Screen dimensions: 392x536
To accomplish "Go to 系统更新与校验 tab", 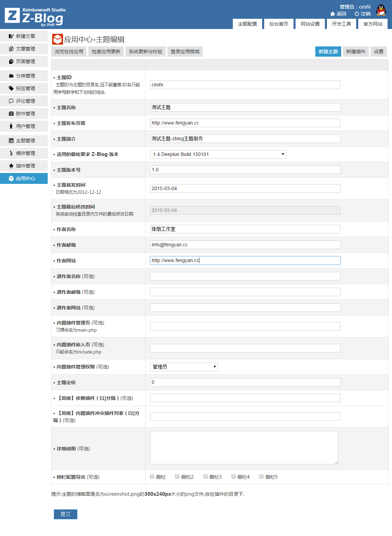I will click(146, 52).
